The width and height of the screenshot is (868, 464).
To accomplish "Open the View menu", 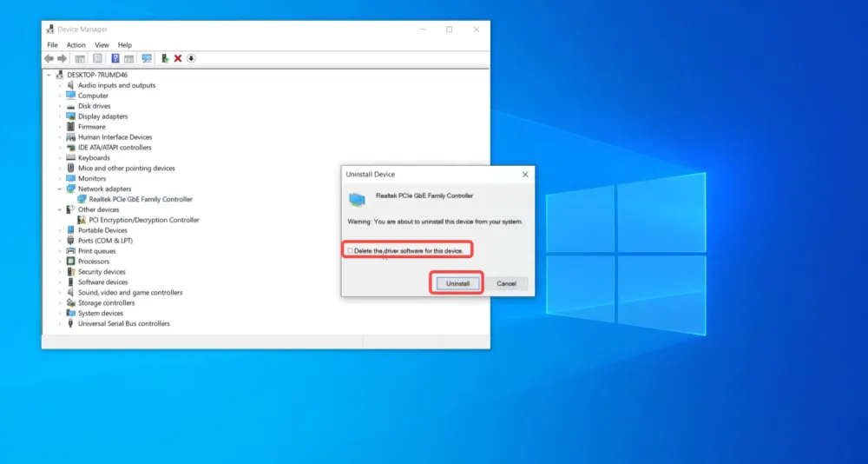I will coord(102,45).
